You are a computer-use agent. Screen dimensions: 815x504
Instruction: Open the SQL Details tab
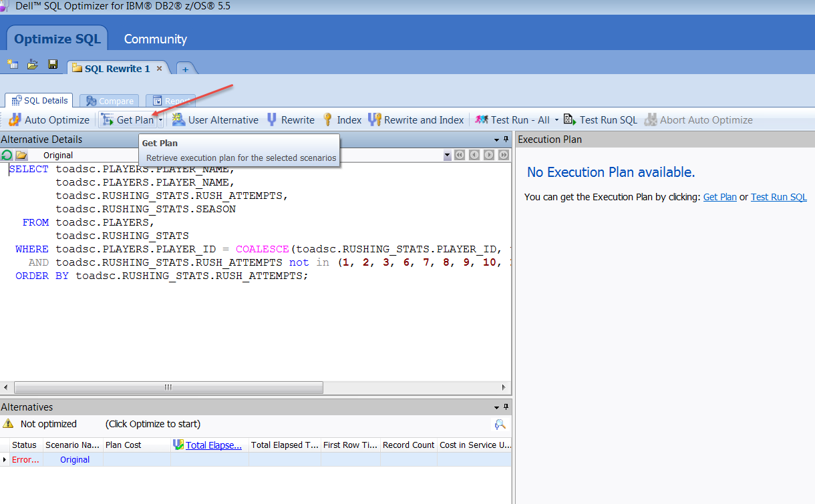point(40,100)
